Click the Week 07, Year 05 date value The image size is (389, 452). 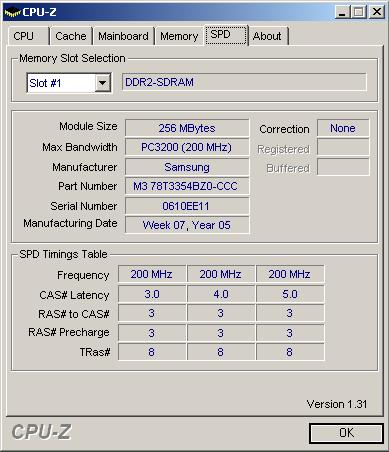point(187,225)
